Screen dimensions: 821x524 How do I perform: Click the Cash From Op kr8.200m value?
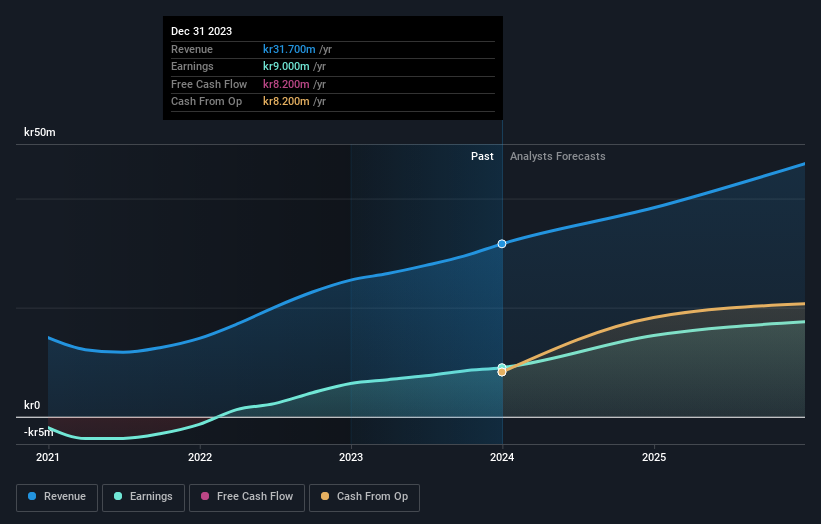[286, 102]
